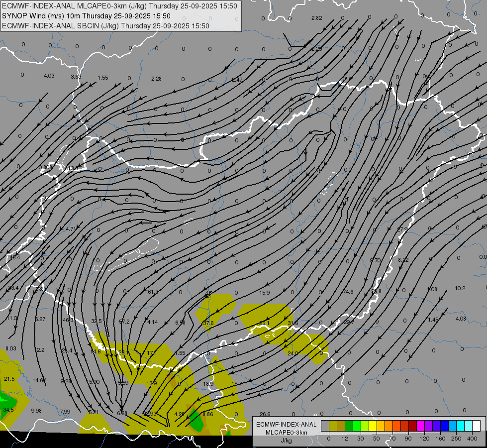Click the map value 21.5

pyautogui.click(x=9, y=379)
